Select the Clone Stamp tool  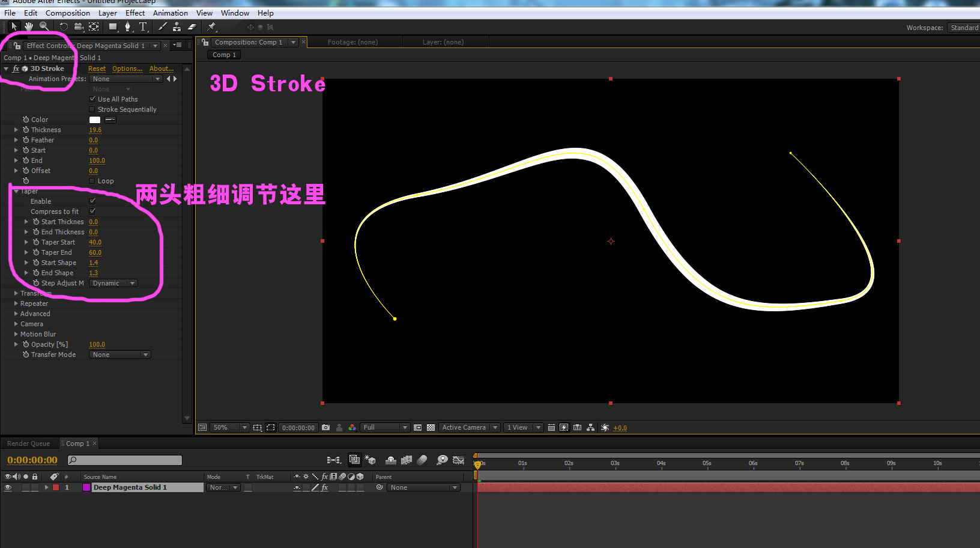[177, 26]
